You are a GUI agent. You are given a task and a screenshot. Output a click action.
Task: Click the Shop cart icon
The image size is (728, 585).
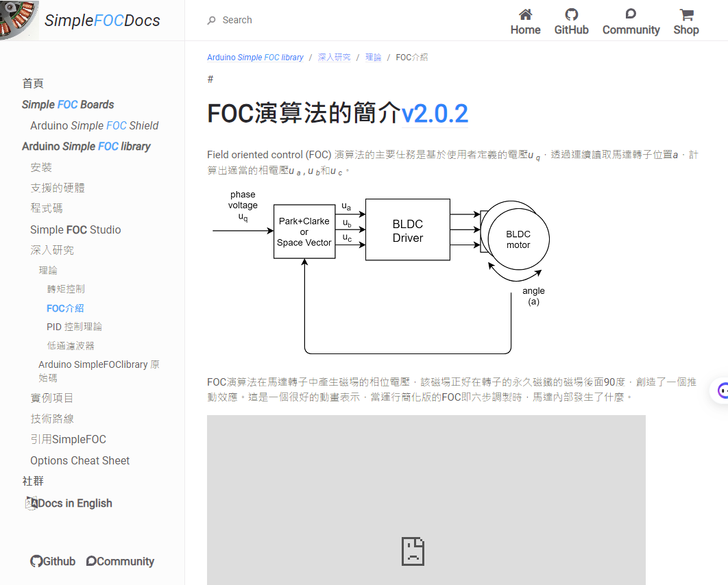687,15
